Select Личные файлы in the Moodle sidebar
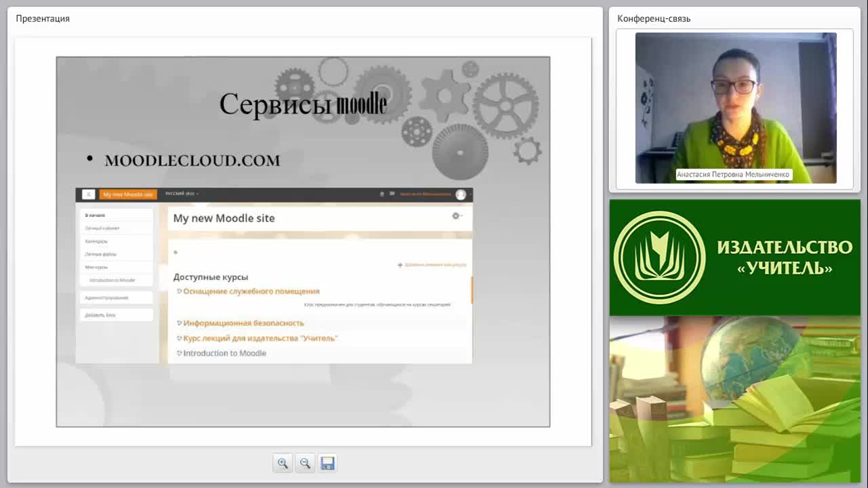Screen dimensions: 868x488 [100, 254]
